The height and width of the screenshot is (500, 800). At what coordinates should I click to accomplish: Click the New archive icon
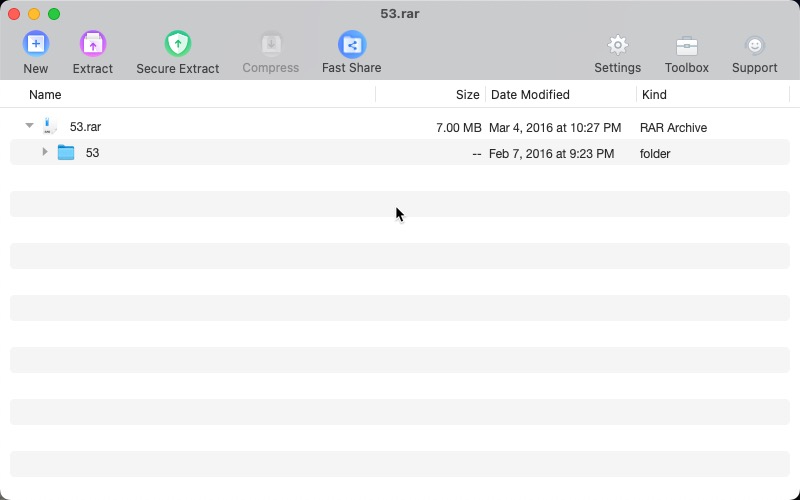point(36,44)
